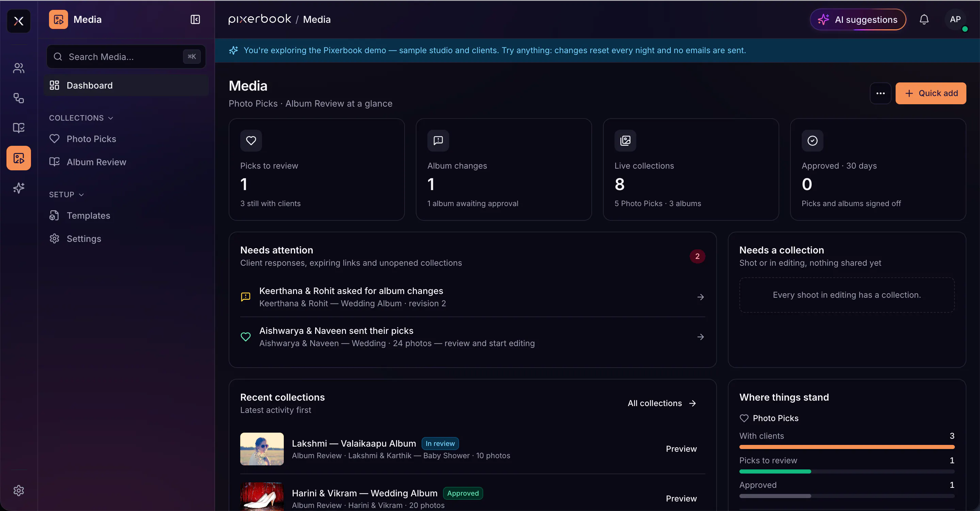Open the All collections link
This screenshot has width=980, height=511.
coord(662,403)
